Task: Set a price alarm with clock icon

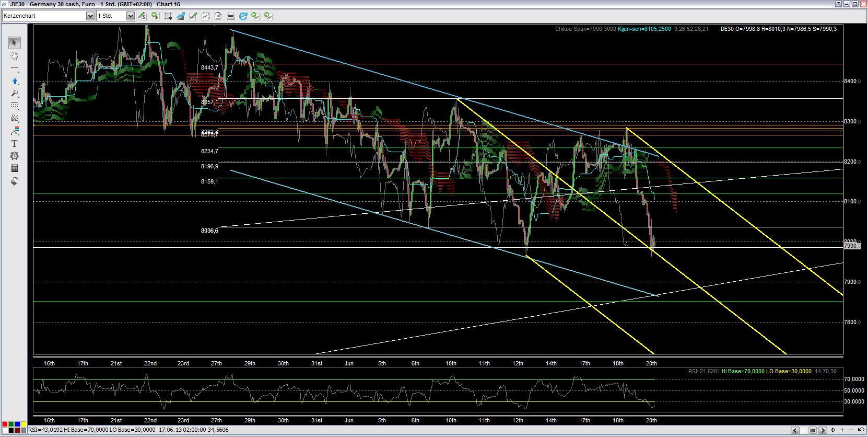Action: pos(15,156)
